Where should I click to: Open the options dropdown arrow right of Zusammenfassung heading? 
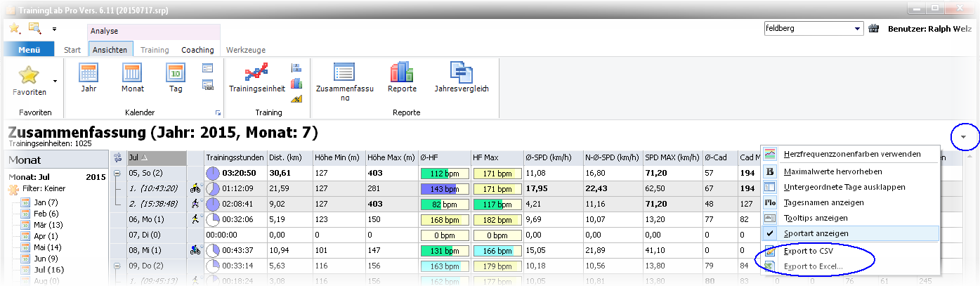click(x=963, y=137)
